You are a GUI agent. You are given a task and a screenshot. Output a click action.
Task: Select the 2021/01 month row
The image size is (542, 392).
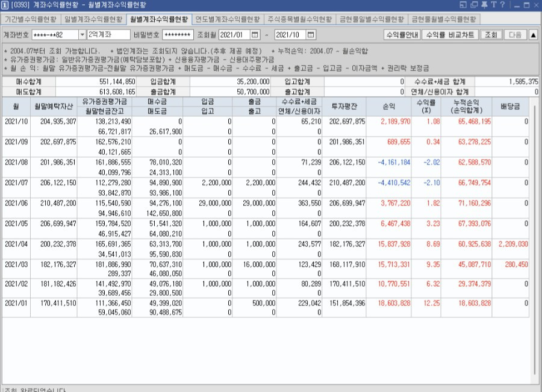point(266,308)
